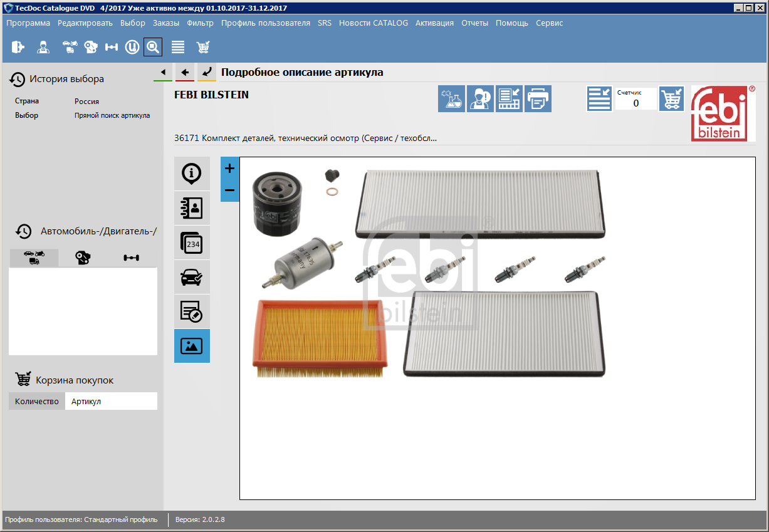This screenshot has height=532, width=769.
Task: Open the chemistry flasks icon
Action: [451, 99]
